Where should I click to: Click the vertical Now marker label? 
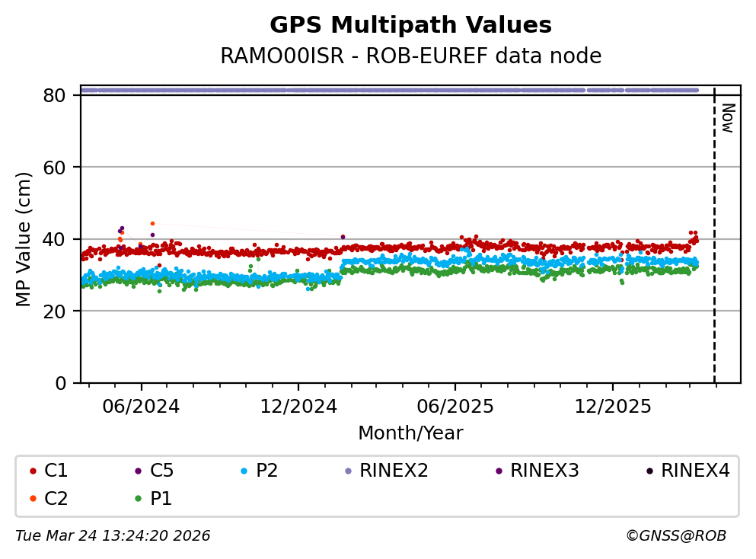click(727, 118)
